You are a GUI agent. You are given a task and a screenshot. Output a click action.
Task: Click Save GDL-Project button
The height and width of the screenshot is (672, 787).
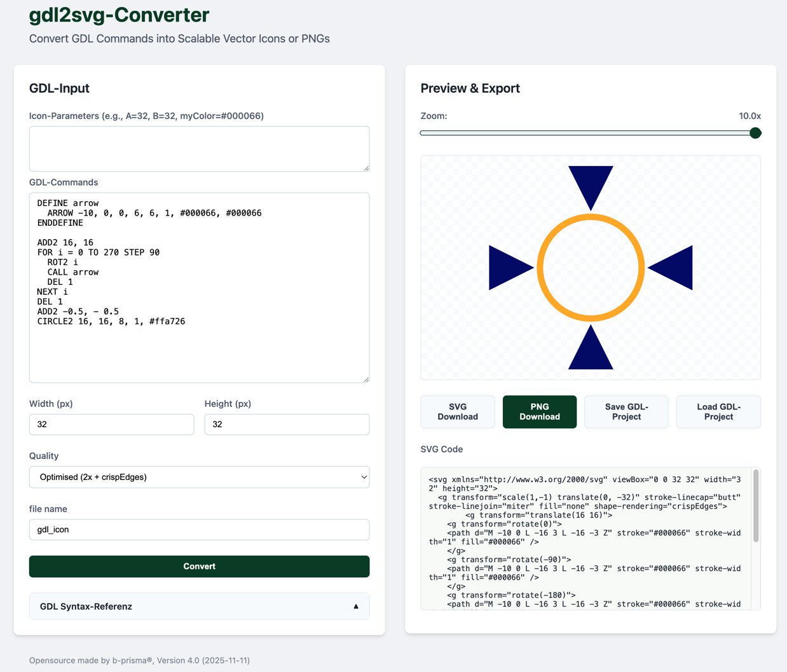click(626, 412)
